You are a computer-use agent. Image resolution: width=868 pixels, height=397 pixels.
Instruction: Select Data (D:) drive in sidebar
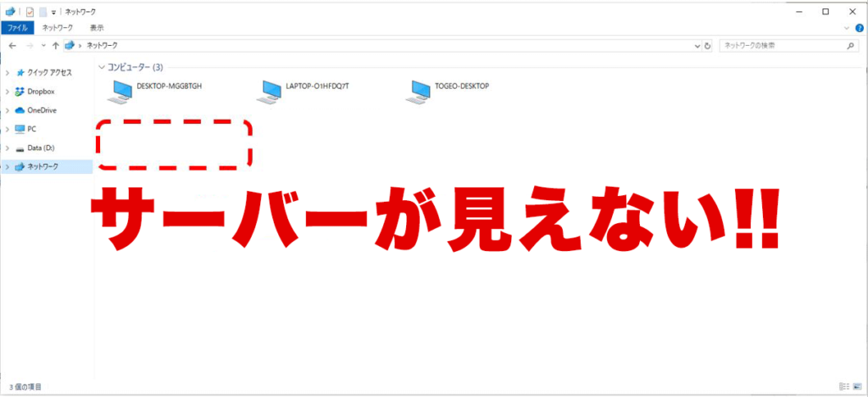[41, 148]
